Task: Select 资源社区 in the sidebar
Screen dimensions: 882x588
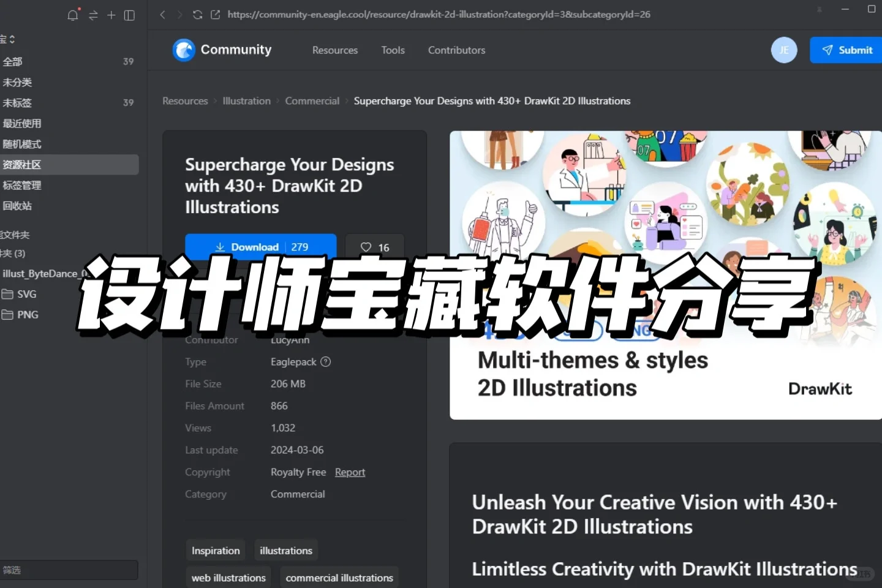Action: [69, 165]
